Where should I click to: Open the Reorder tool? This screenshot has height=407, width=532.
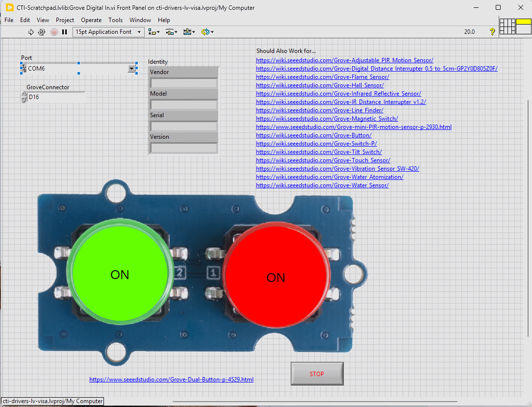(x=206, y=32)
